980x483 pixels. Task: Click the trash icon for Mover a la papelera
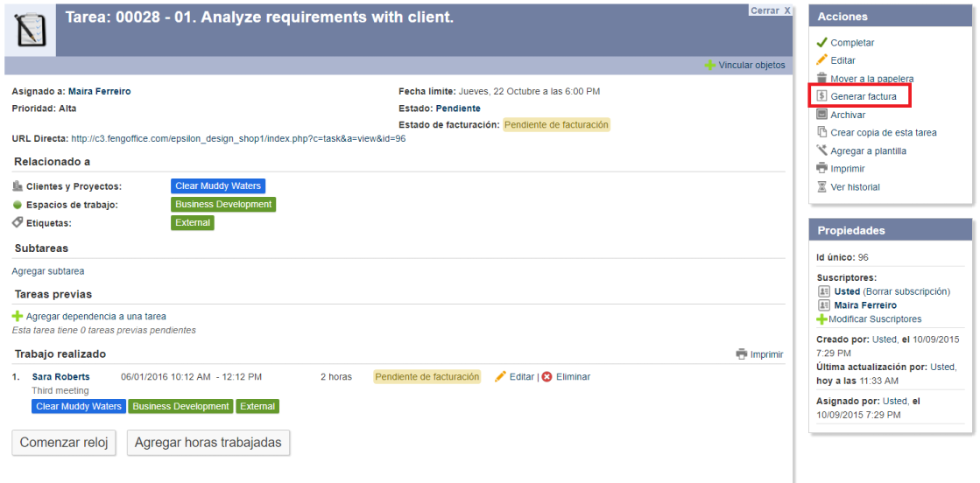[821, 79]
